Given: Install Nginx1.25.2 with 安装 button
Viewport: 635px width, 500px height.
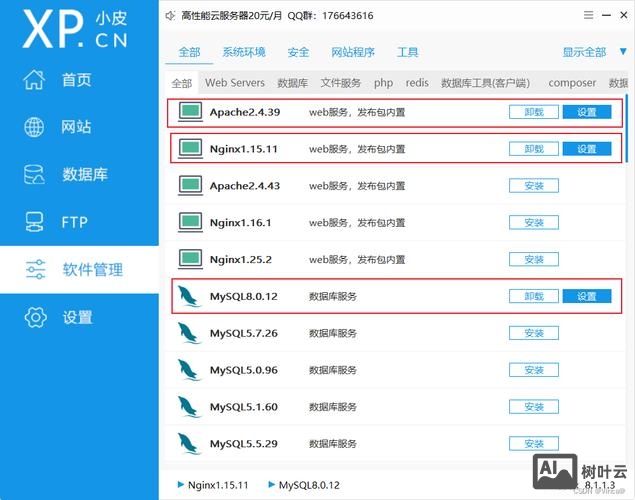Looking at the screenshot, I should (x=534, y=260).
